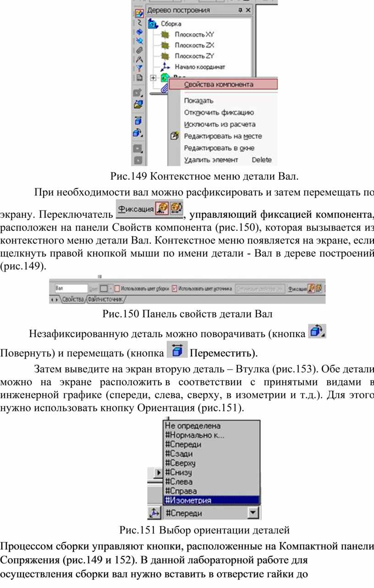Switch to the Файл-источник tab
The height and width of the screenshot is (588, 374).
(x=106, y=299)
